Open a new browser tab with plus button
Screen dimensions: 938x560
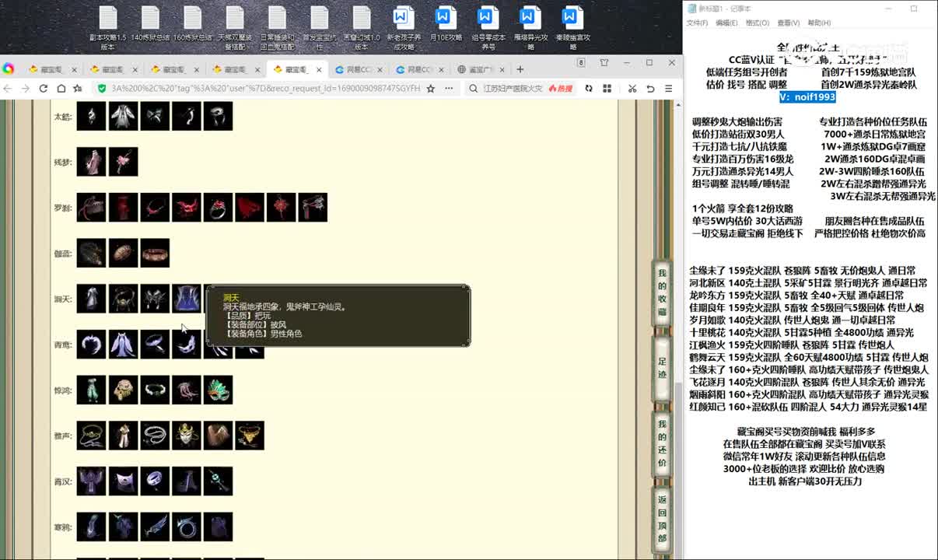520,69
